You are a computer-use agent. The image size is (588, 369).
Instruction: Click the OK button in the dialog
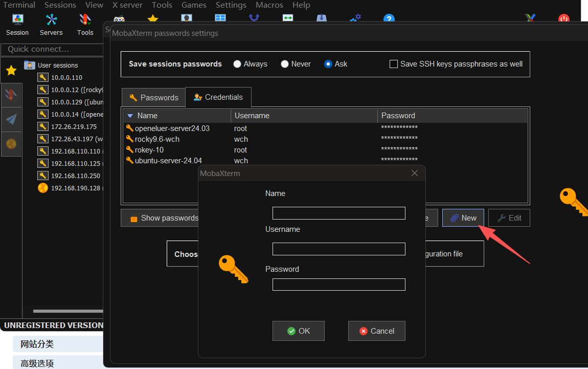(x=299, y=331)
